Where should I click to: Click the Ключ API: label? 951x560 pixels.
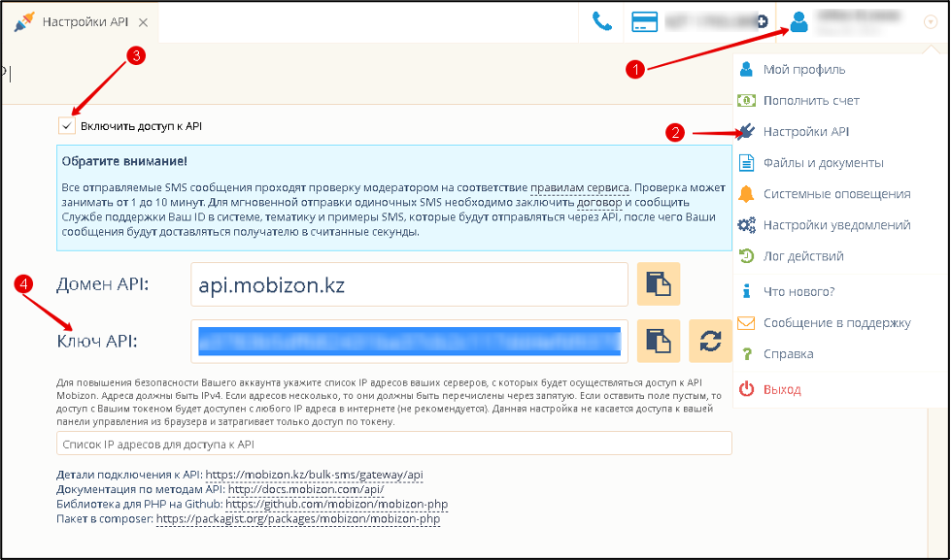click(x=97, y=342)
